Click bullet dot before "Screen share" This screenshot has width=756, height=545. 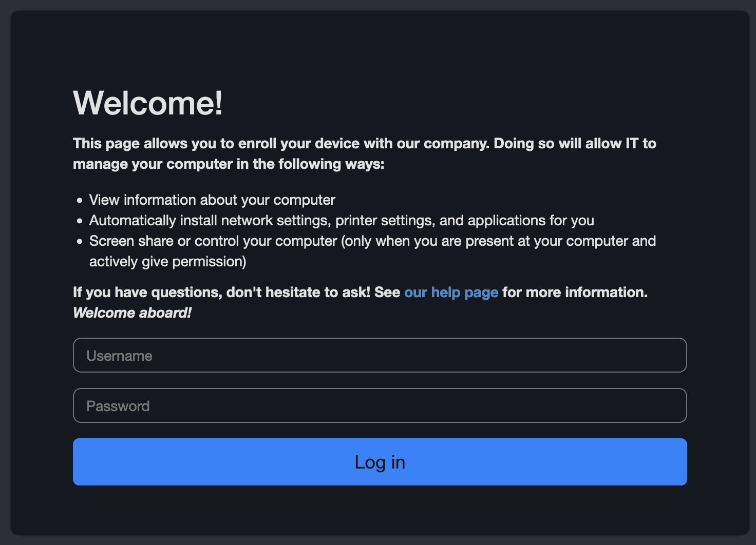80,241
